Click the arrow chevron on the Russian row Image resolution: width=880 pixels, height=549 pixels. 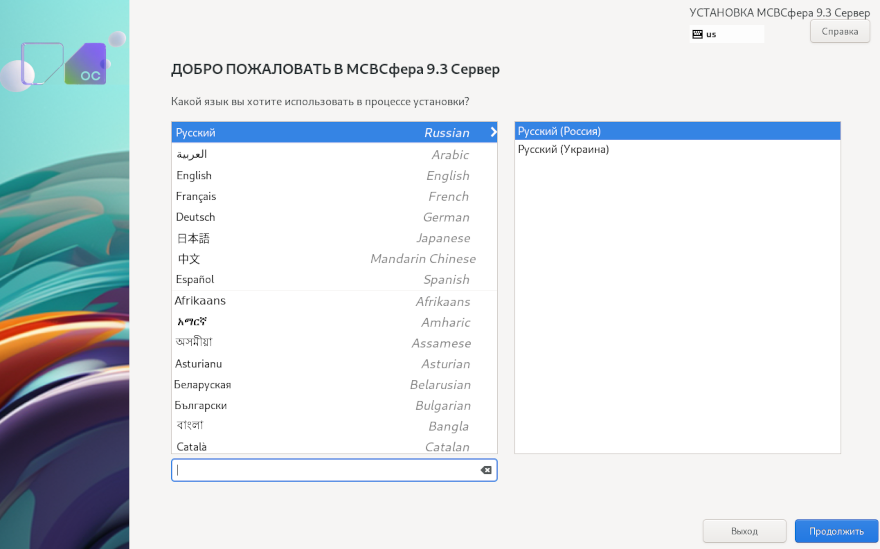(493, 132)
